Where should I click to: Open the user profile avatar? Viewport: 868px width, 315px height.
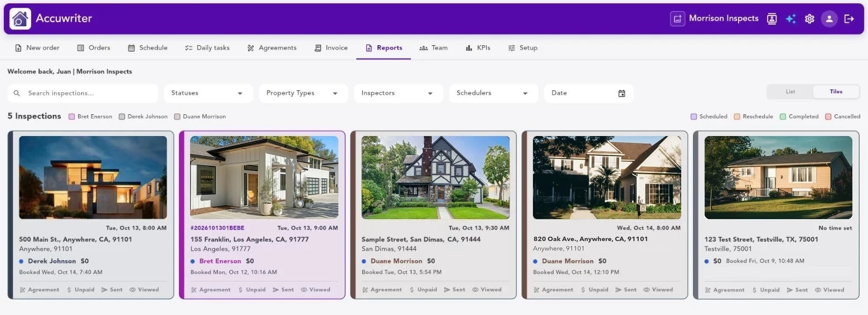pyautogui.click(x=829, y=19)
